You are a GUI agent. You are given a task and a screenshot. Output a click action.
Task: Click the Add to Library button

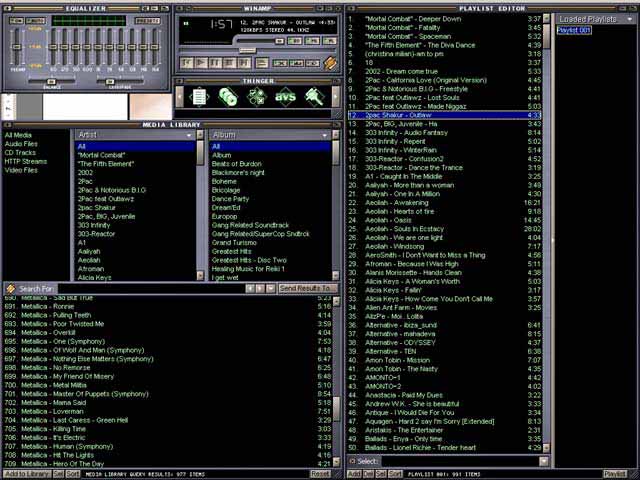tap(28, 474)
